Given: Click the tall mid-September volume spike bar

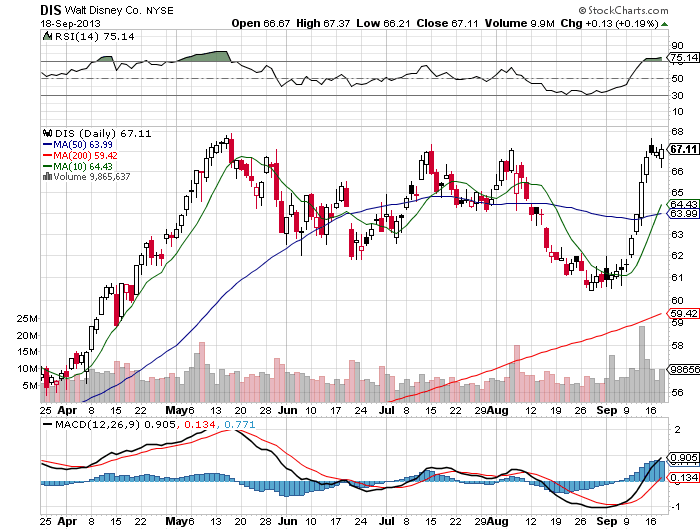Looking at the screenshot, I should click(x=642, y=363).
